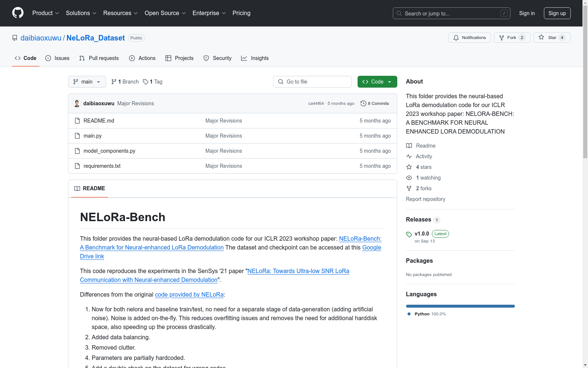Click the v1.0.0 release tag icon
The image size is (588, 368).
(409, 234)
